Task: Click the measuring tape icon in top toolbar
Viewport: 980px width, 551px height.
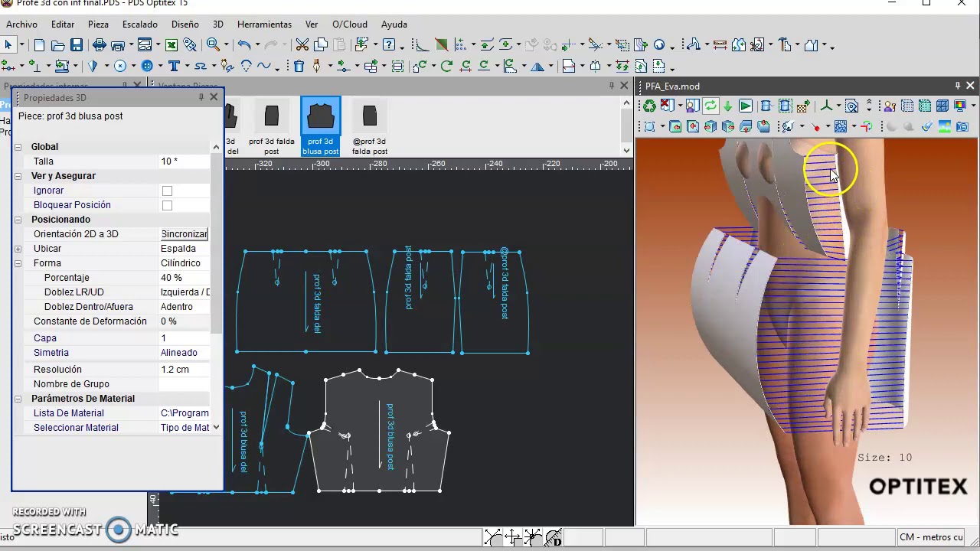Action: [720, 45]
